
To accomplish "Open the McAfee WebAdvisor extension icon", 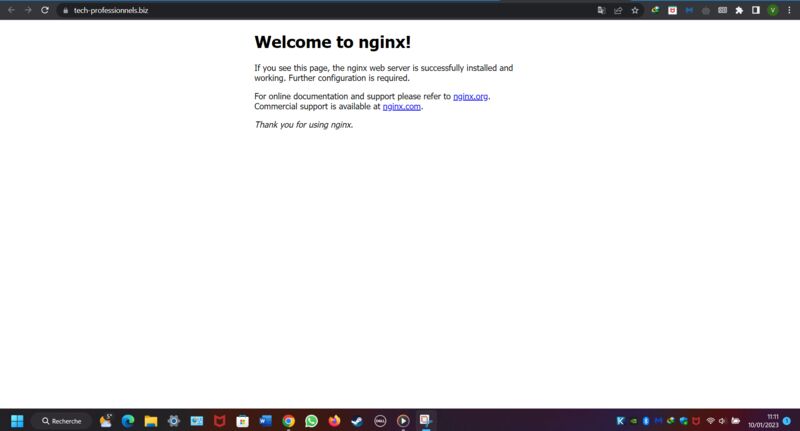I will pos(672,10).
